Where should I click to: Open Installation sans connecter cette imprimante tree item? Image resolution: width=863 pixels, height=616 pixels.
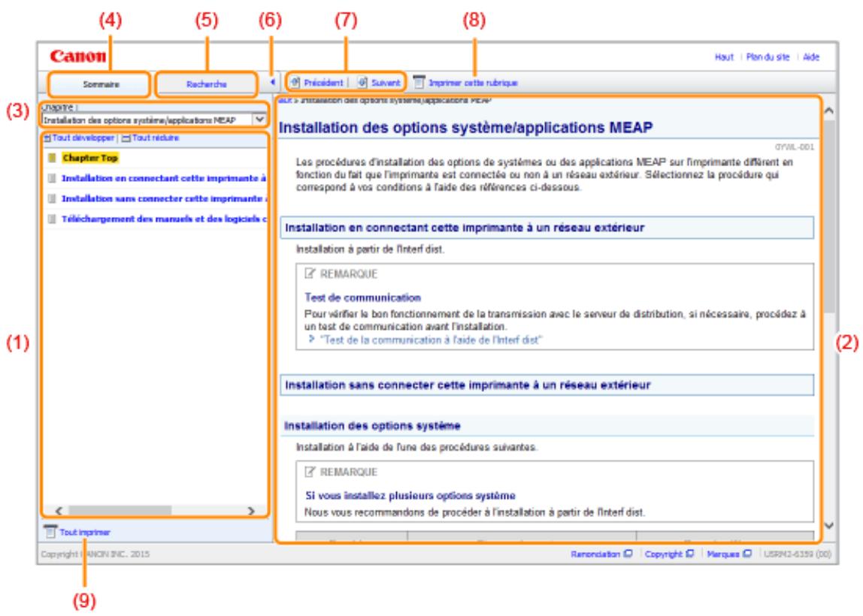(x=164, y=198)
